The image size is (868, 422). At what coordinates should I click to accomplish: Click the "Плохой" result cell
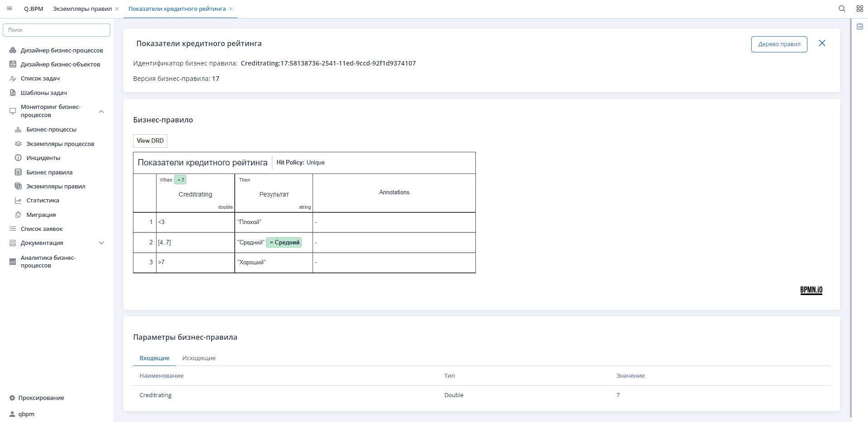pyautogui.click(x=274, y=222)
